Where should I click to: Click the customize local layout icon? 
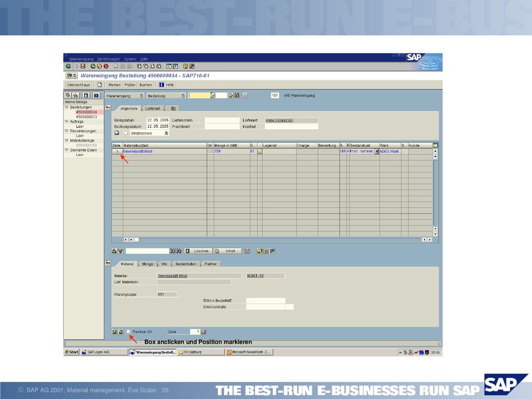192,66
